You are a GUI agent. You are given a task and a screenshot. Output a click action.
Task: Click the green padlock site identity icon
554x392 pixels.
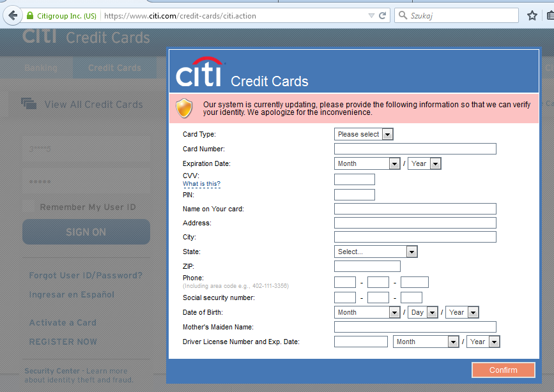[29, 15]
